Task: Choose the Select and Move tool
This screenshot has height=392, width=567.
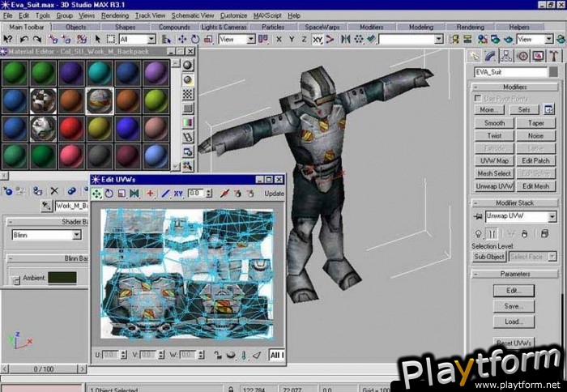Action: [x=182, y=39]
